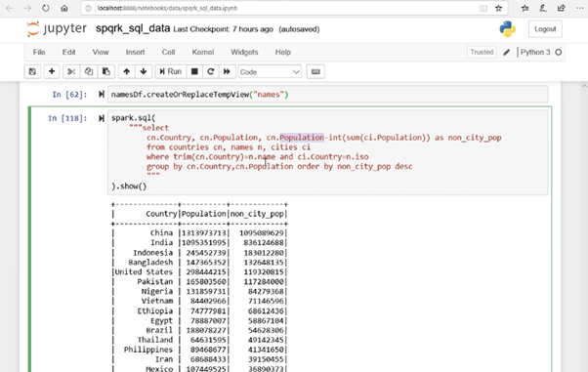Open browser settings ellipsis menu

click(x=580, y=8)
